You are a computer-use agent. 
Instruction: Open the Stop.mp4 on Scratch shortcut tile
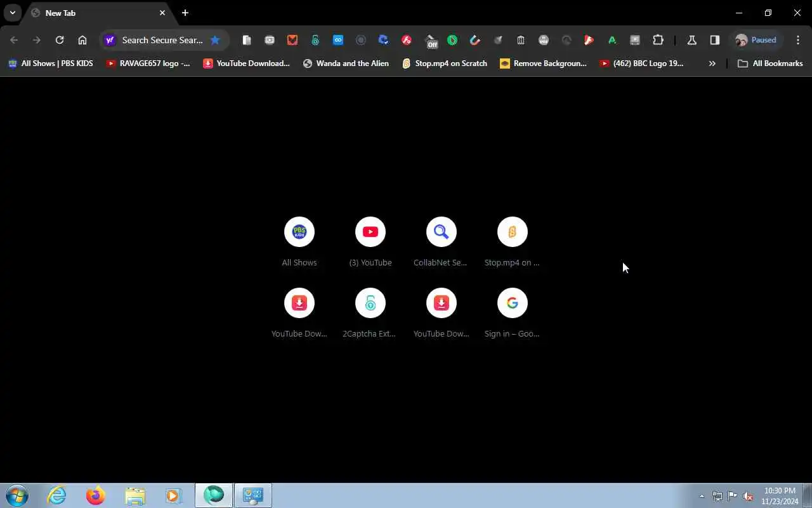click(513, 243)
